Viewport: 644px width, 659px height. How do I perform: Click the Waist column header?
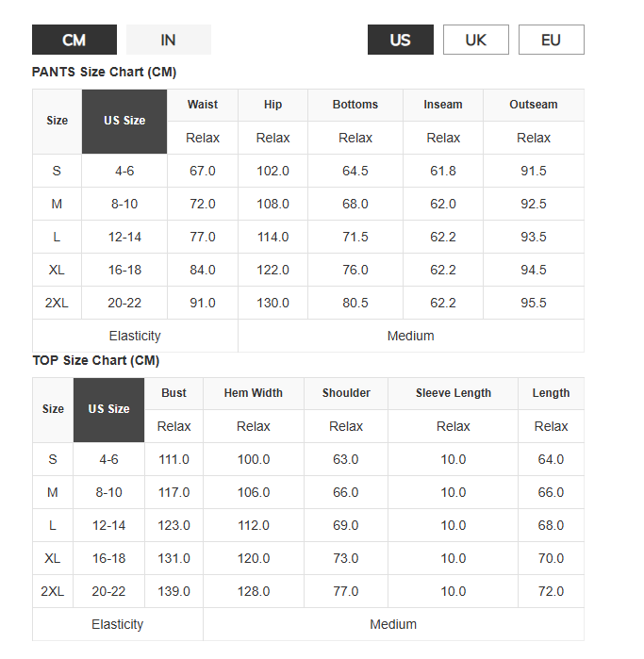click(x=203, y=105)
